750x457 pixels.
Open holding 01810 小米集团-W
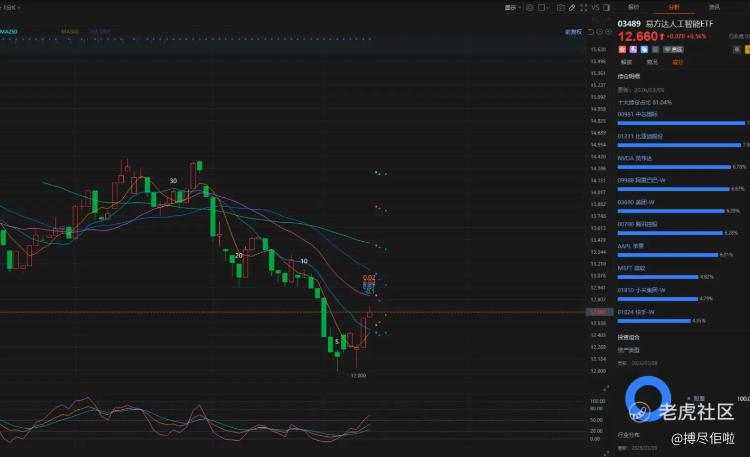coord(641,290)
